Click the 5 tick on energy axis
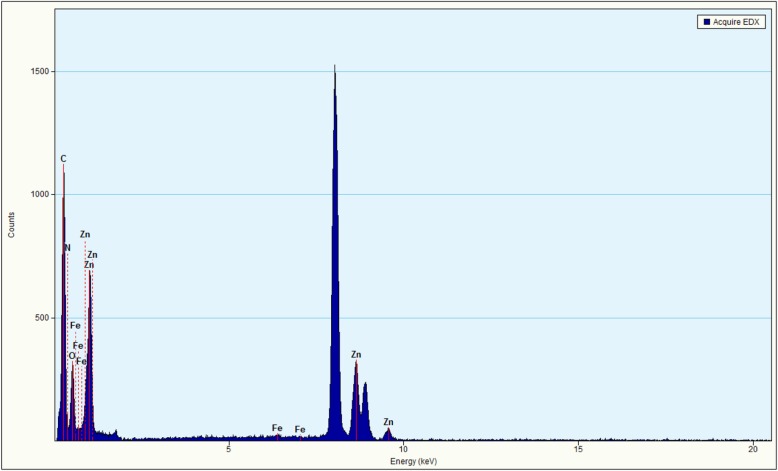This screenshot has width=778, height=471. (229, 450)
